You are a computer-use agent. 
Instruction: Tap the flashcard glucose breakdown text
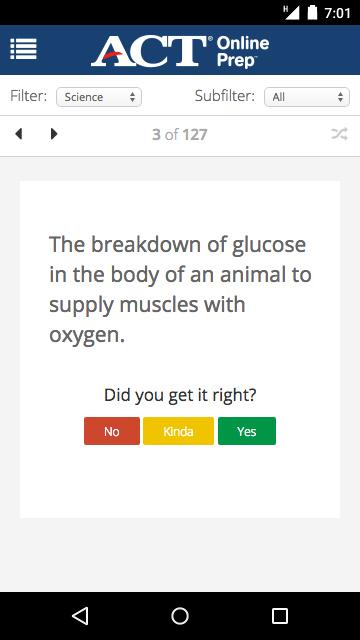pyautogui.click(x=180, y=290)
